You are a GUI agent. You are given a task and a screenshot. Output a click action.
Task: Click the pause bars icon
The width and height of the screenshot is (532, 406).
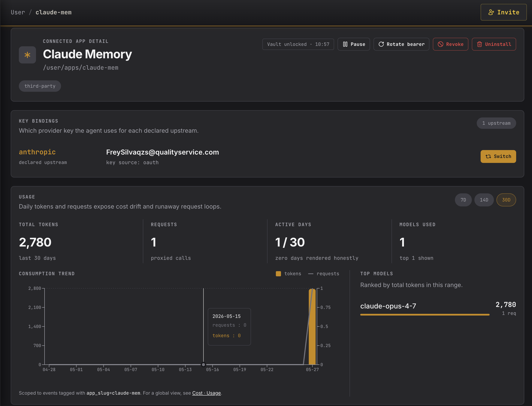pyautogui.click(x=345, y=44)
